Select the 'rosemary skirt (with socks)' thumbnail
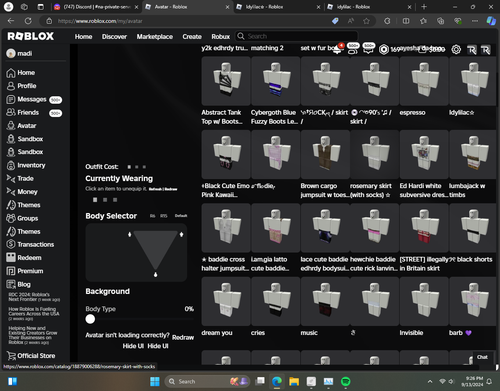500x391 pixels. pyautogui.click(x=375, y=154)
